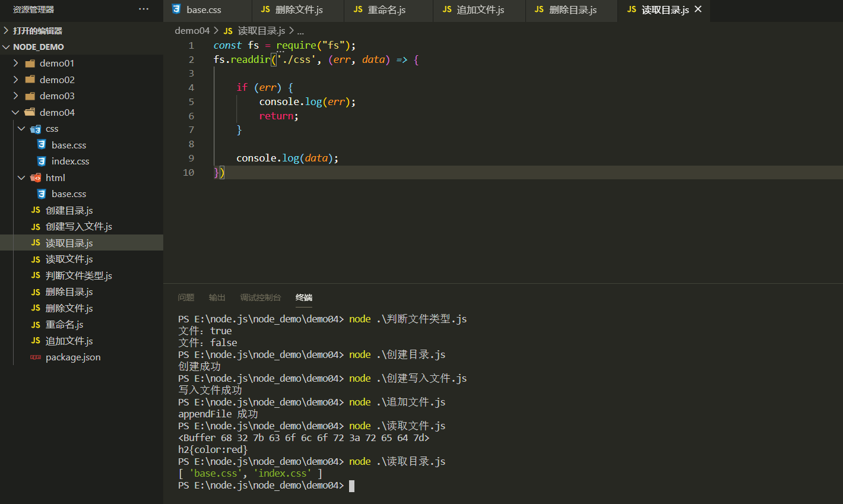Select the 终端 panel tab

tap(304, 297)
